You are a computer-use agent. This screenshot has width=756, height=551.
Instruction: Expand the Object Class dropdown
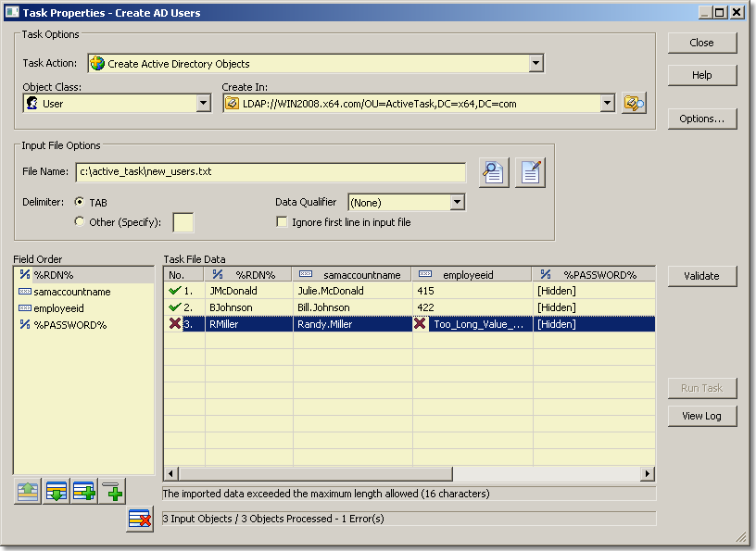pos(204,104)
